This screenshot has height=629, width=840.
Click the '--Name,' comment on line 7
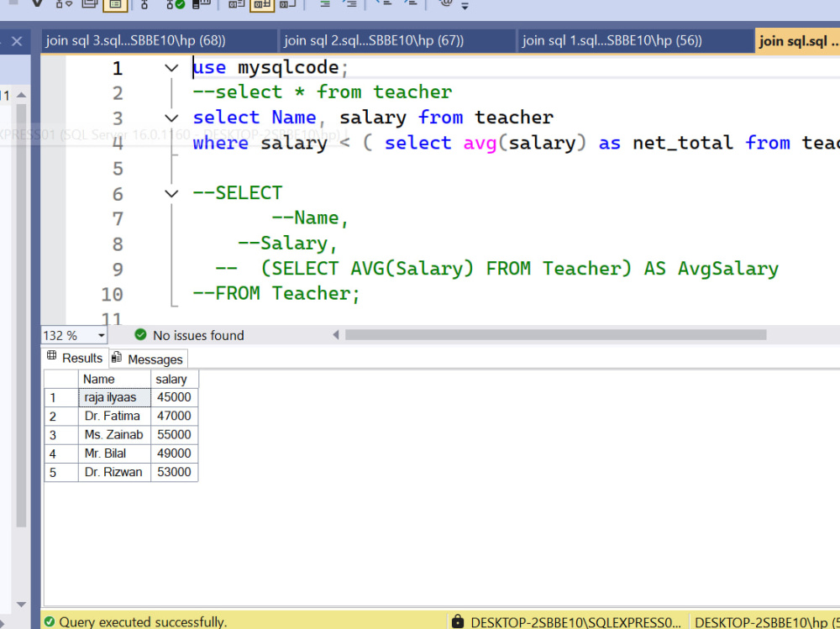(x=310, y=218)
